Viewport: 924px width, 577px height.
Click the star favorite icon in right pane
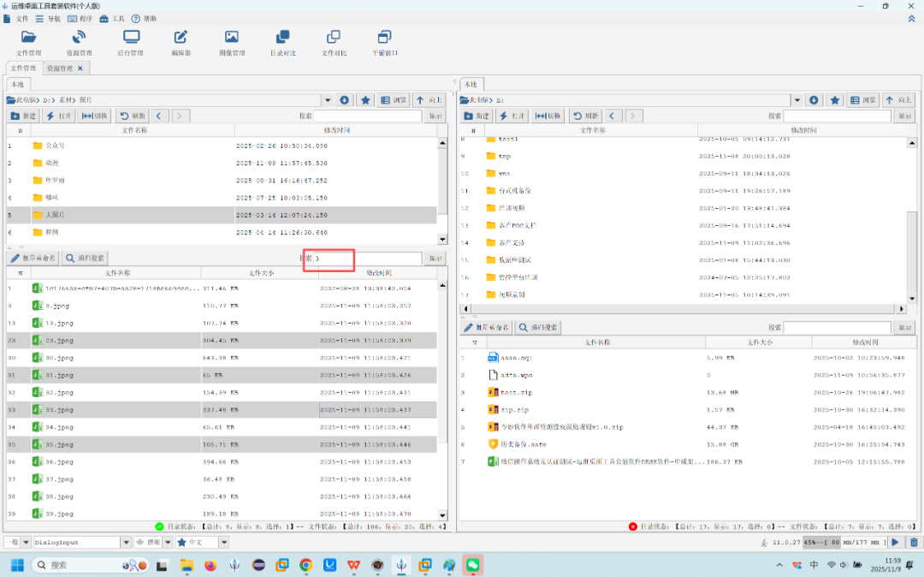(835, 100)
